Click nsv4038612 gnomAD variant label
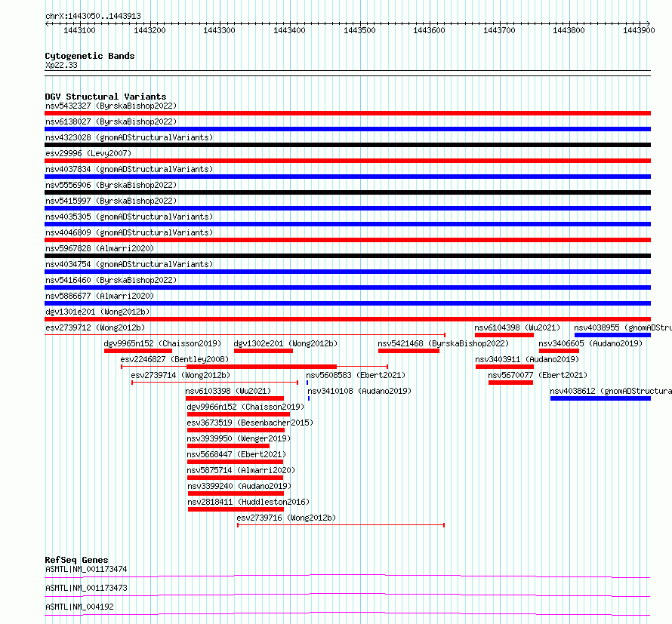 click(x=611, y=391)
